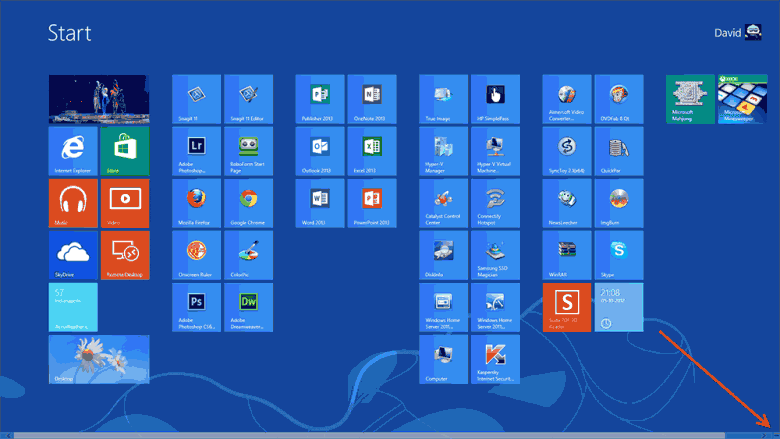Click the user account picture
780x439 pixels.
(753, 32)
